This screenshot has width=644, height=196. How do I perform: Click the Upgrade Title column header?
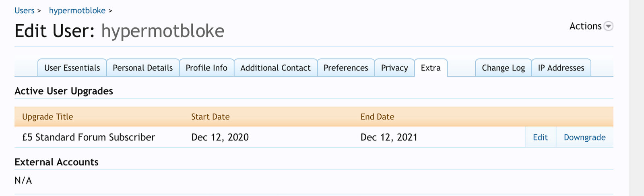47,117
